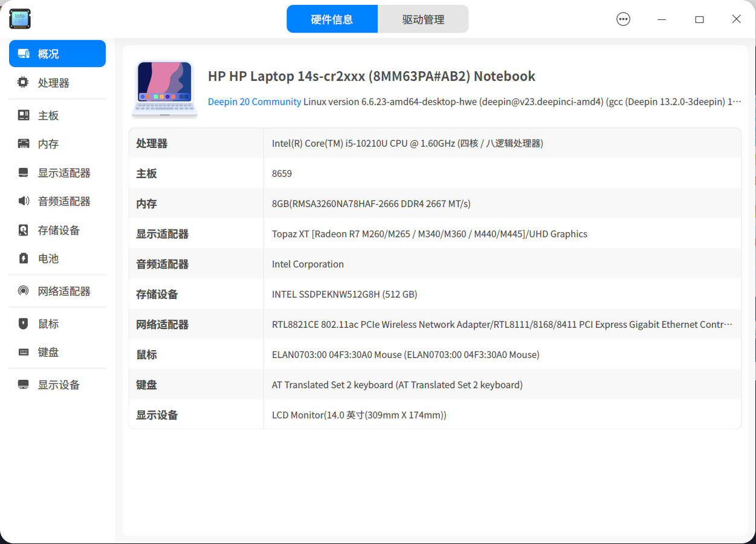Click the 显示适配器 graphics card icon
This screenshot has width=756, height=544.
24,173
